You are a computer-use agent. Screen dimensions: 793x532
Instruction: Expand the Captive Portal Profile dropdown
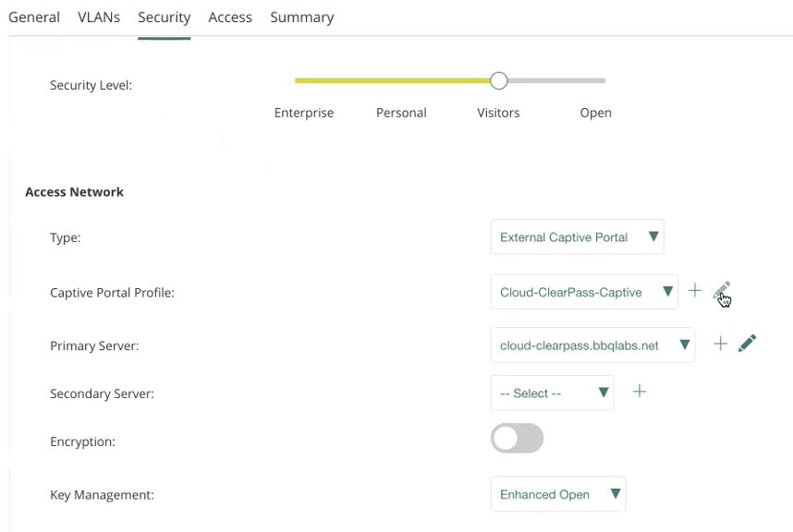click(x=584, y=292)
